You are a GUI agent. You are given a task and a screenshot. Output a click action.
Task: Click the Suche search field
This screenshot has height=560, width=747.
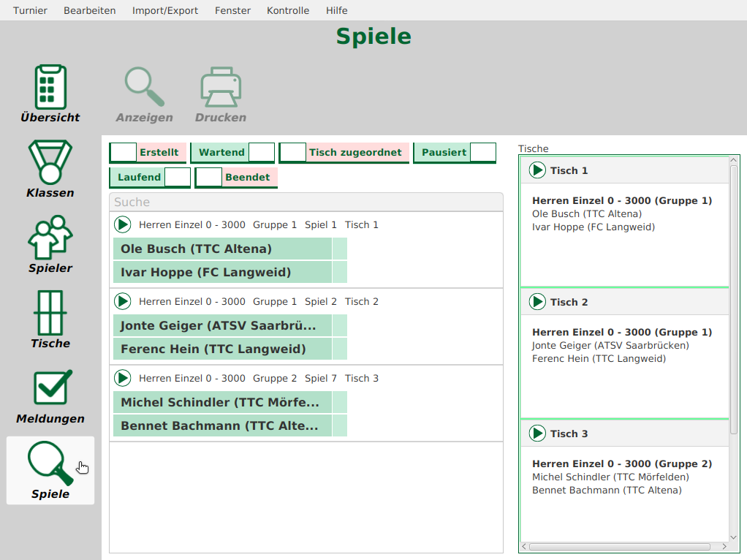tap(306, 203)
